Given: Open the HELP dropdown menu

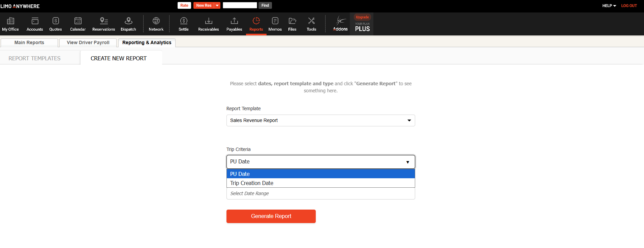Looking at the screenshot, I should [609, 6].
